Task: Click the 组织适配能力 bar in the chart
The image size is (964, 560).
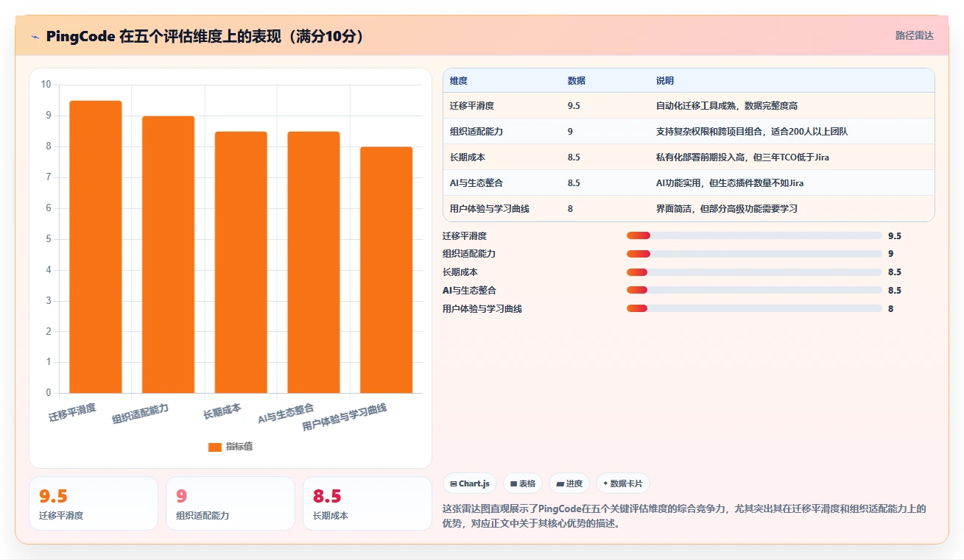Action: [x=168, y=255]
